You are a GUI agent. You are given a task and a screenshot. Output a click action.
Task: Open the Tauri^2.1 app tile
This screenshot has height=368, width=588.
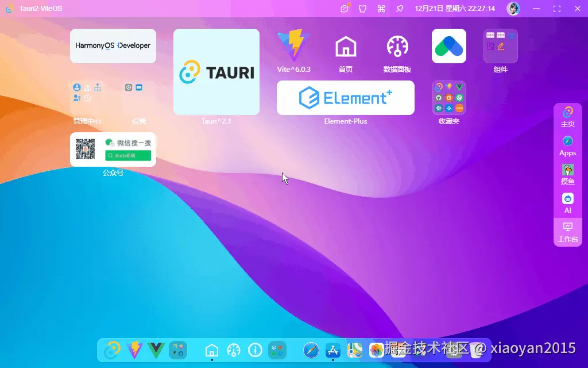216,72
